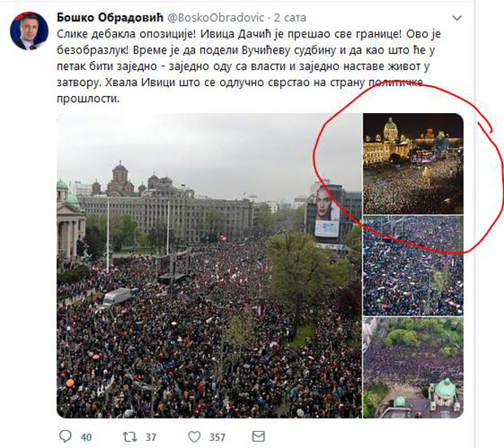504x448 pixels.
Task: Open the middle aerial umbrella crowd photo
Action: [x=413, y=266]
